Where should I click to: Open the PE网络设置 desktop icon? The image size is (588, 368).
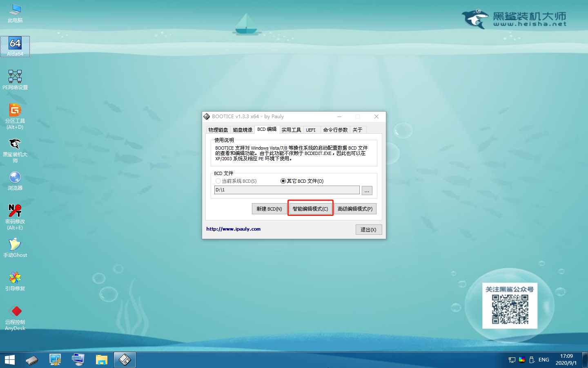(x=15, y=80)
